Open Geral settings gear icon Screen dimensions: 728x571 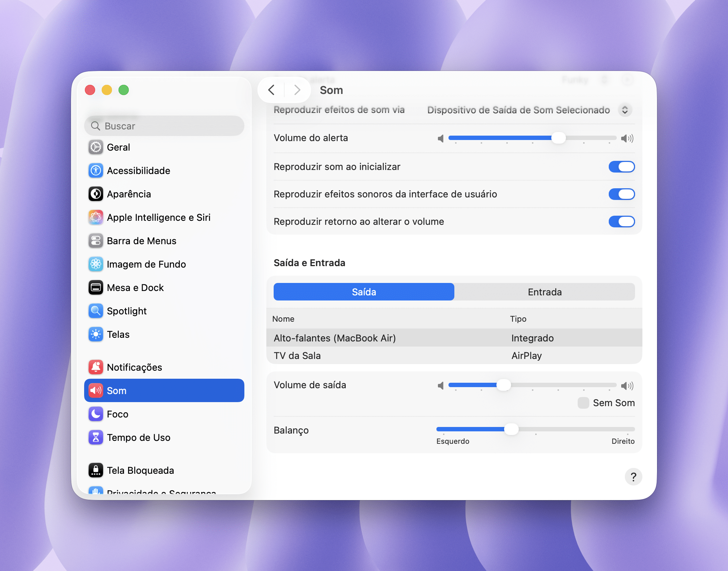[96, 147]
